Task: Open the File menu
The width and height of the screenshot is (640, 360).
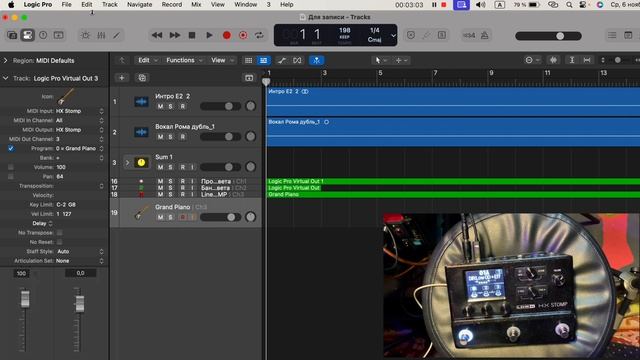Action: [67, 4]
